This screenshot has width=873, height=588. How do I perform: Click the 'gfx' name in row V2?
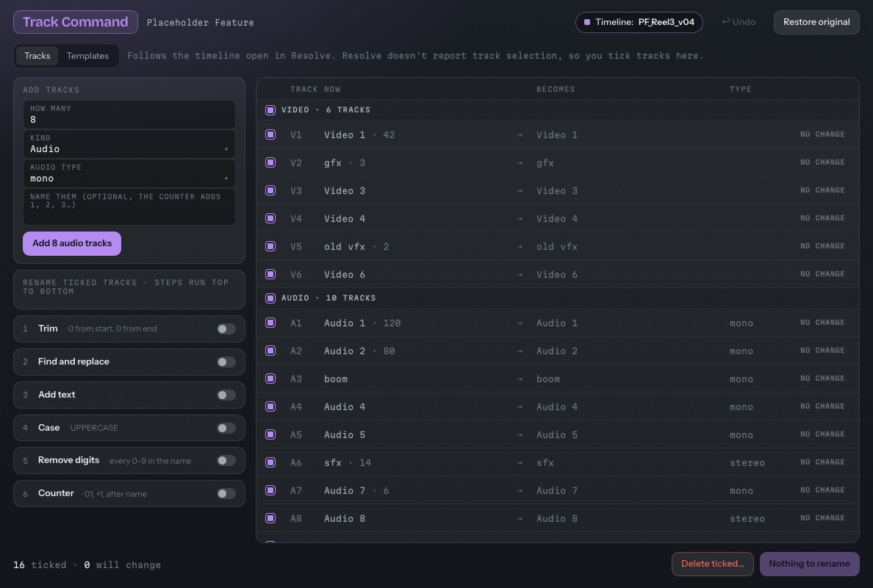333,162
